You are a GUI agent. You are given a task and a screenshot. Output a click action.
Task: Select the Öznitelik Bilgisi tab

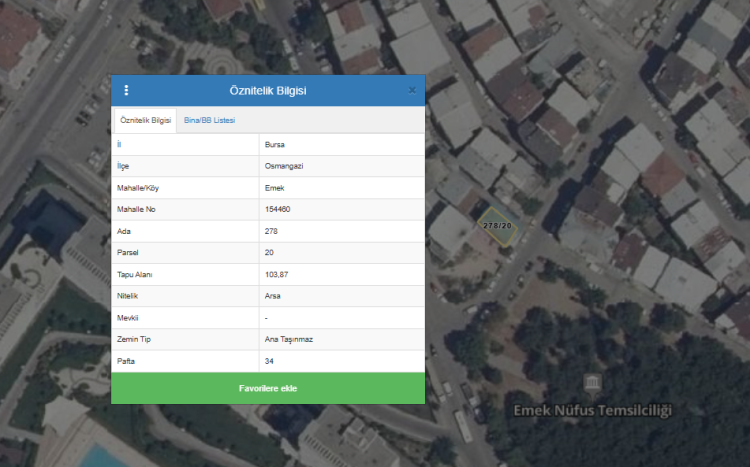click(145, 120)
